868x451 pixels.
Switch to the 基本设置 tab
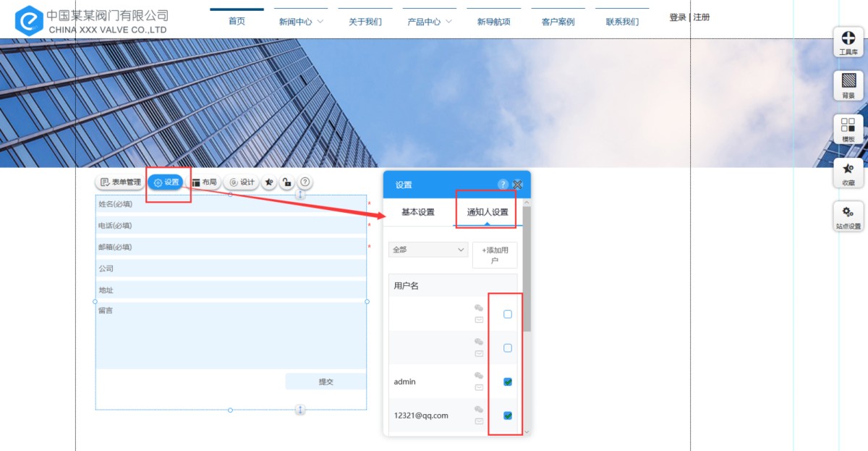pyautogui.click(x=418, y=212)
